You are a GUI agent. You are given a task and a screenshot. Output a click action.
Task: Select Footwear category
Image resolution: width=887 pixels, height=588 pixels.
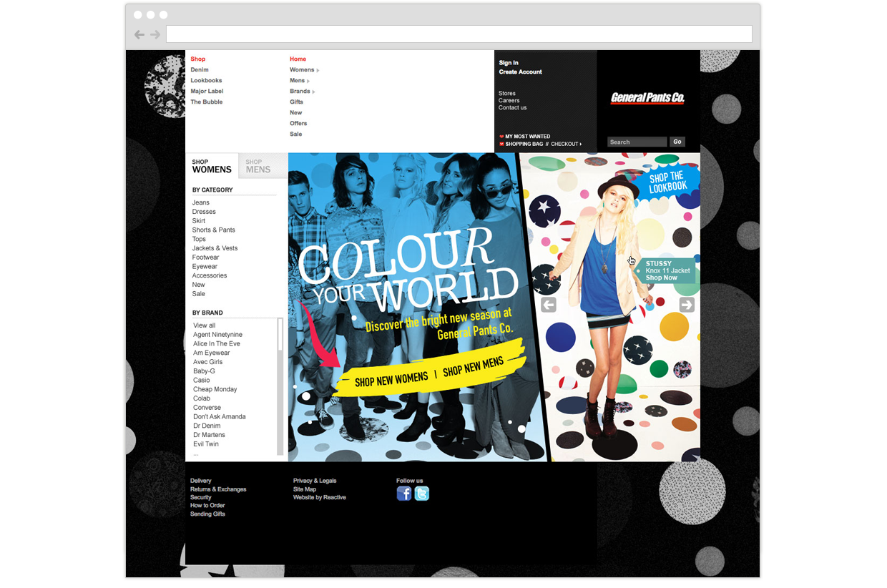205,258
